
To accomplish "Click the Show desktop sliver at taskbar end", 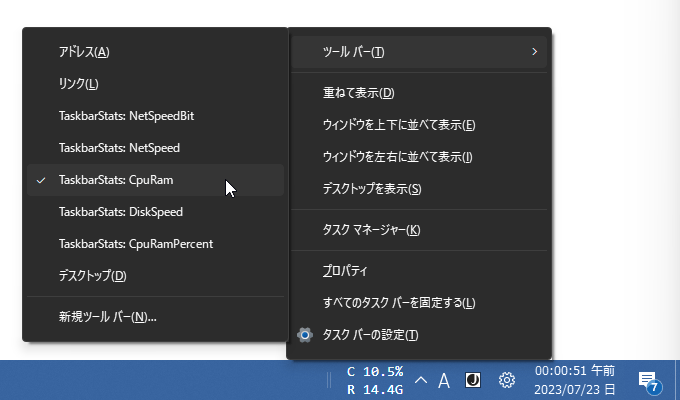I will coord(677,380).
